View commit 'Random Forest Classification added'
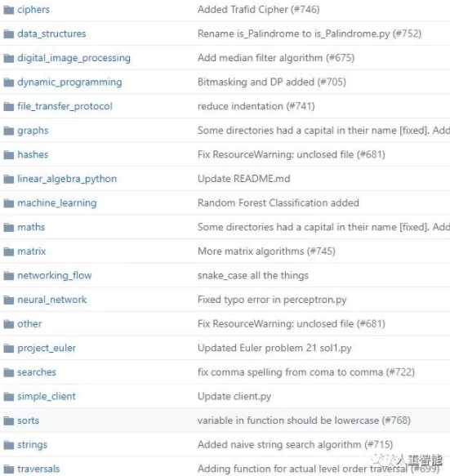The image size is (450, 476). 278,202
